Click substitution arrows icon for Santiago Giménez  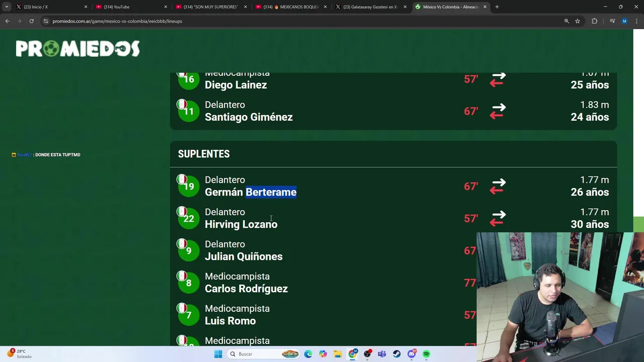click(498, 111)
